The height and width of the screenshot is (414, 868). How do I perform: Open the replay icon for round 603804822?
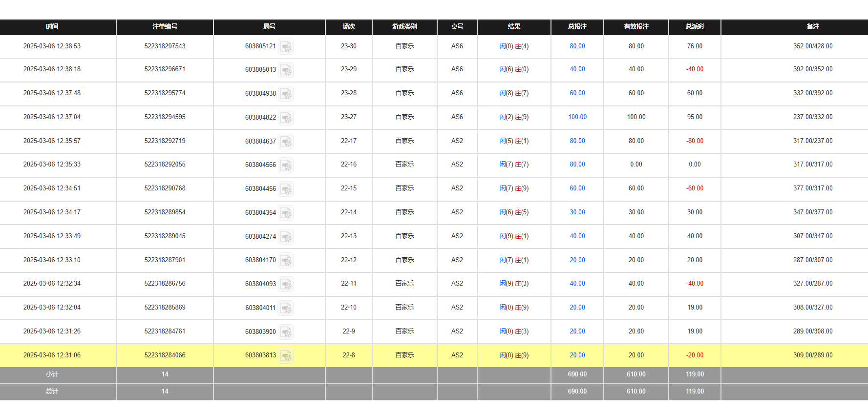pyautogui.click(x=286, y=118)
